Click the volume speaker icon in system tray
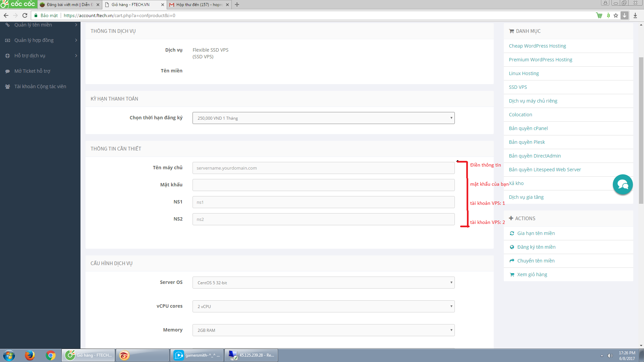 [610, 356]
